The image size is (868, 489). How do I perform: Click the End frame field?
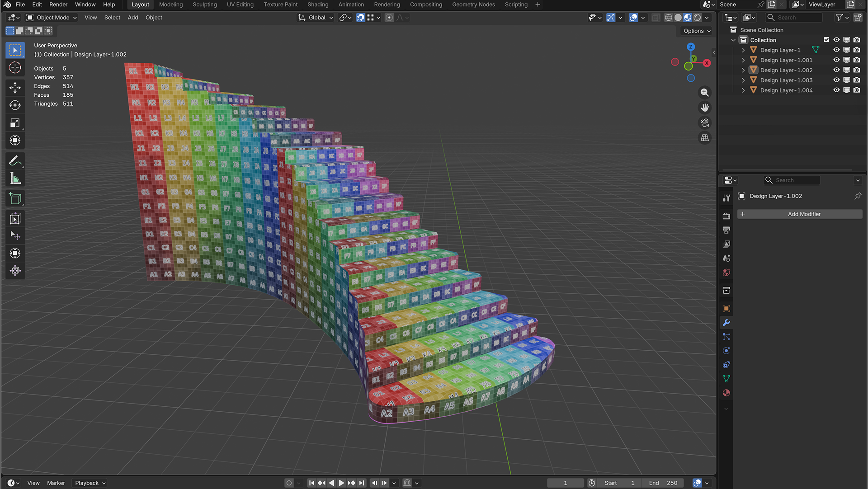pyautogui.click(x=664, y=483)
